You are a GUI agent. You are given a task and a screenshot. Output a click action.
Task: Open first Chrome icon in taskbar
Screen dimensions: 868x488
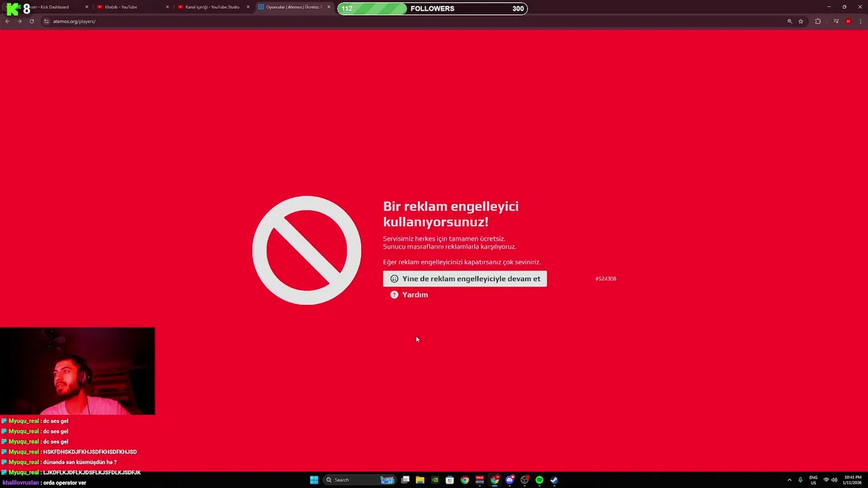point(465,480)
